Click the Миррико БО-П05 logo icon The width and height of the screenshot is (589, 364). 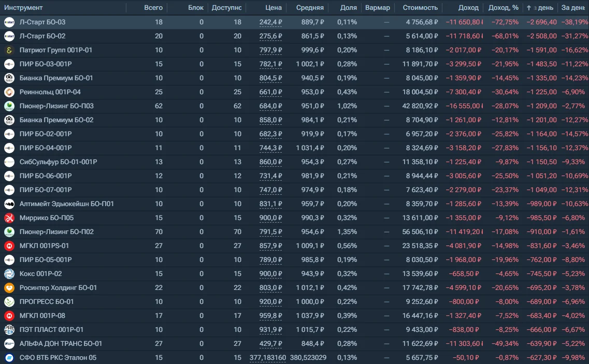9,218
